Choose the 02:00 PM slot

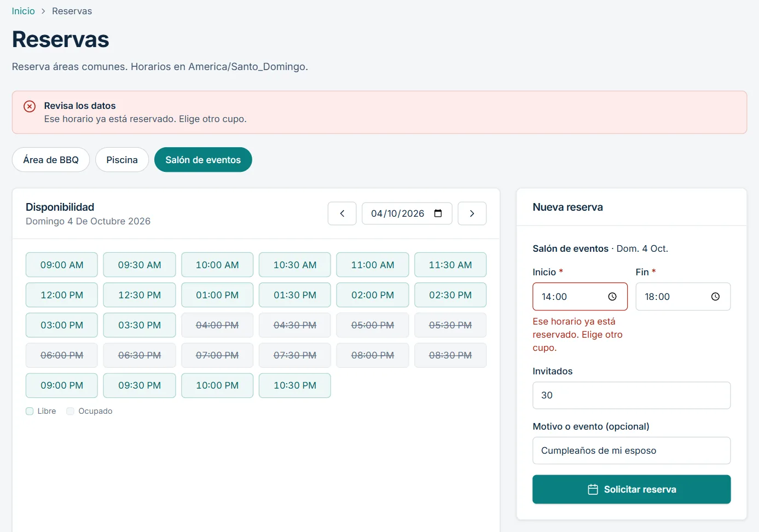[373, 295]
